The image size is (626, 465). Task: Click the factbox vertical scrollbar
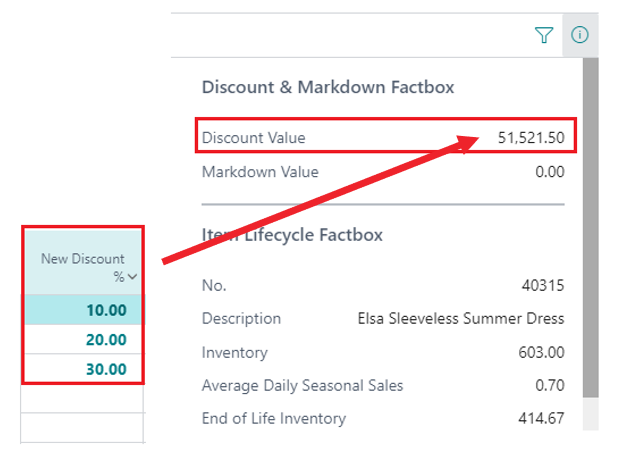[x=591, y=230]
